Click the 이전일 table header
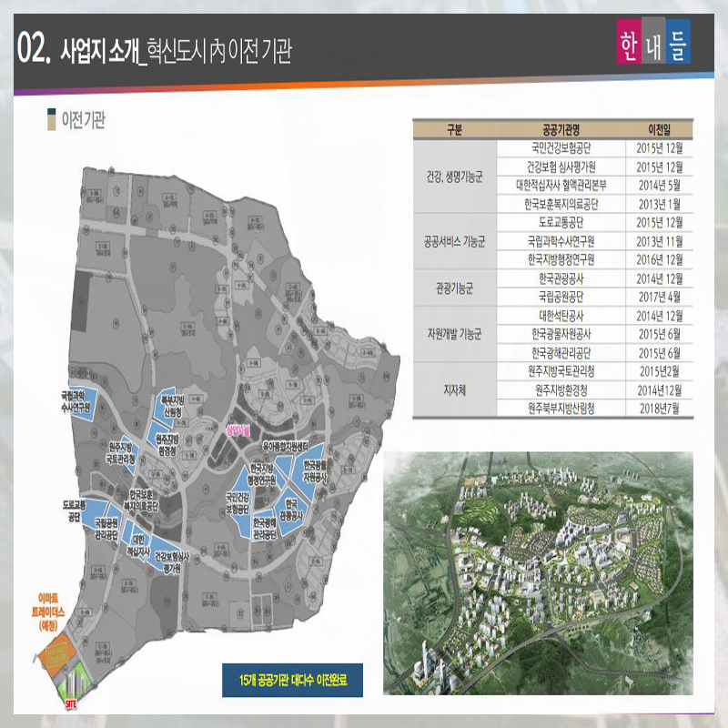Image resolution: width=728 pixels, height=728 pixels. [x=659, y=129]
